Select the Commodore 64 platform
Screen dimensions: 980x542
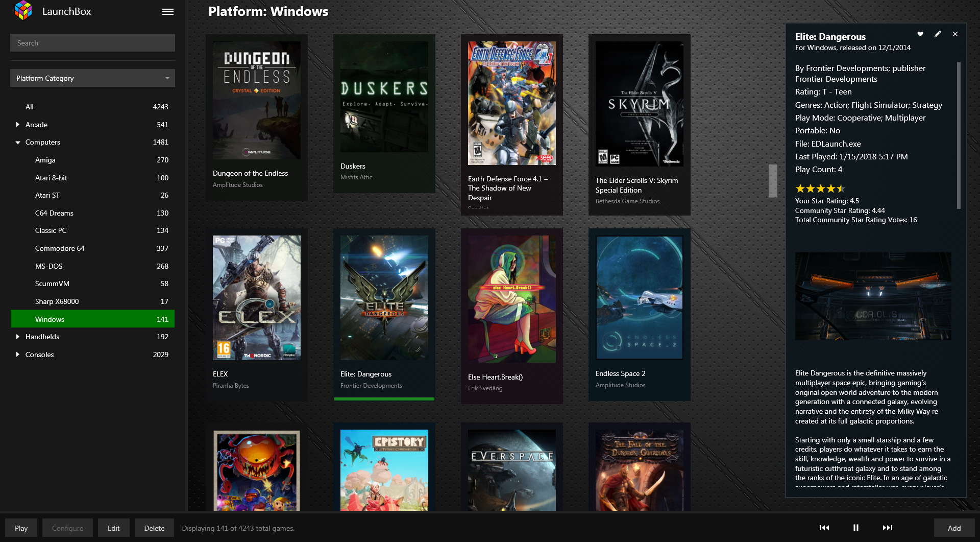point(92,248)
